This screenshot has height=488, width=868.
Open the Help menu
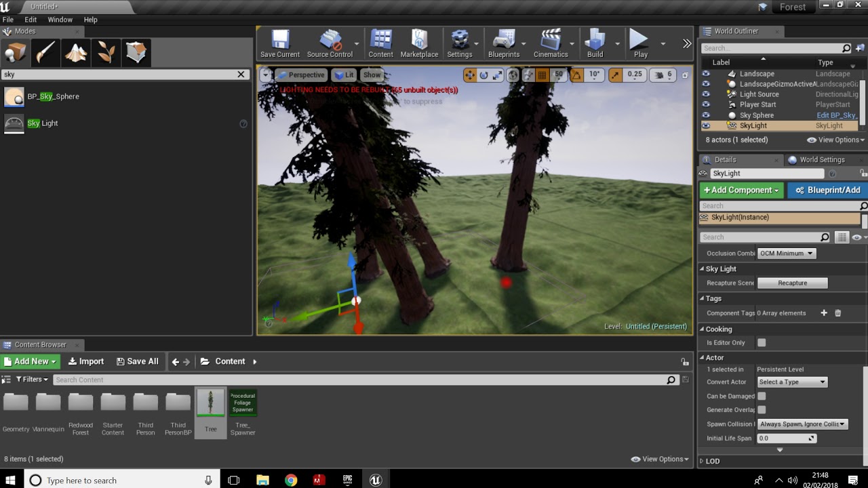click(90, 20)
